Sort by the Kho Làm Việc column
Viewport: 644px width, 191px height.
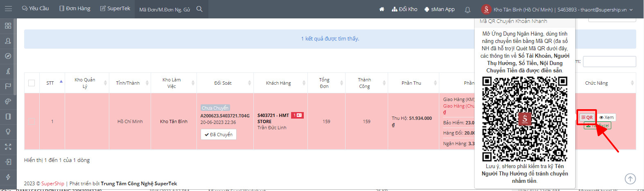pos(174,83)
